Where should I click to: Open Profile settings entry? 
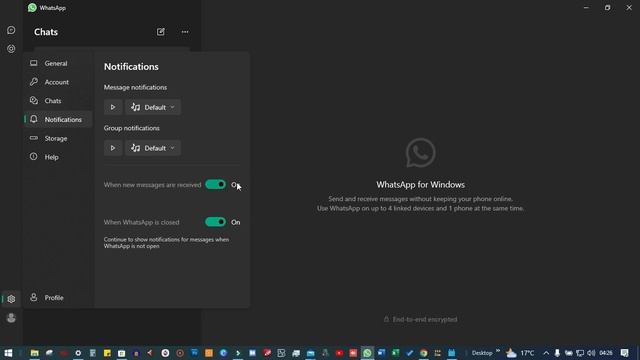pyautogui.click(x=58, y=298)
